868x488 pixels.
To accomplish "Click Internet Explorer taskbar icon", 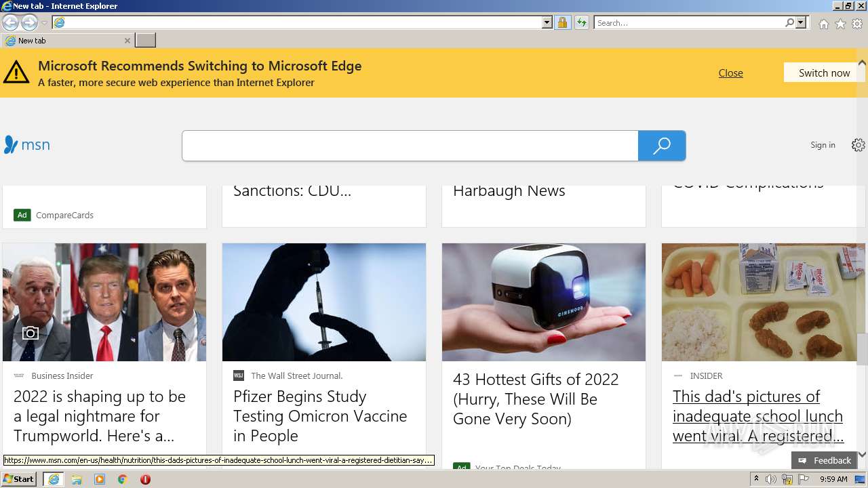I will coord(54,479).
